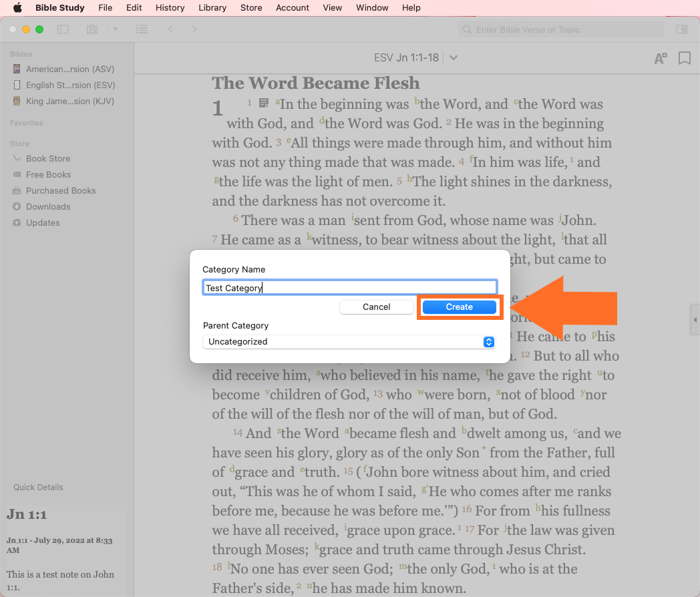This screenshot has height=597, width=700.
Task: Toggle the right study panel icon
Action: (681, 29)
